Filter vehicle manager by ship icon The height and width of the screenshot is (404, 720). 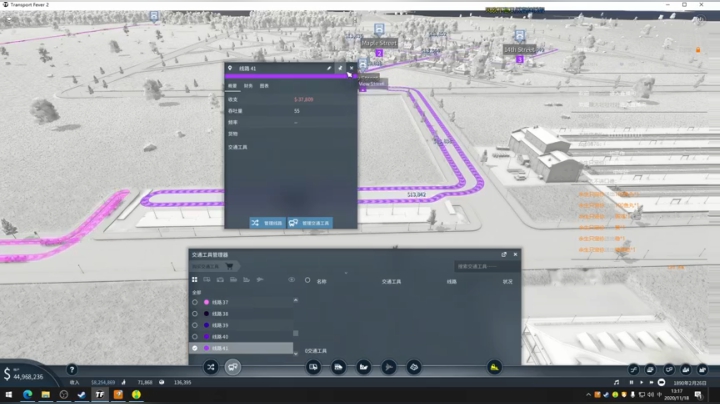tap(247, 280)
